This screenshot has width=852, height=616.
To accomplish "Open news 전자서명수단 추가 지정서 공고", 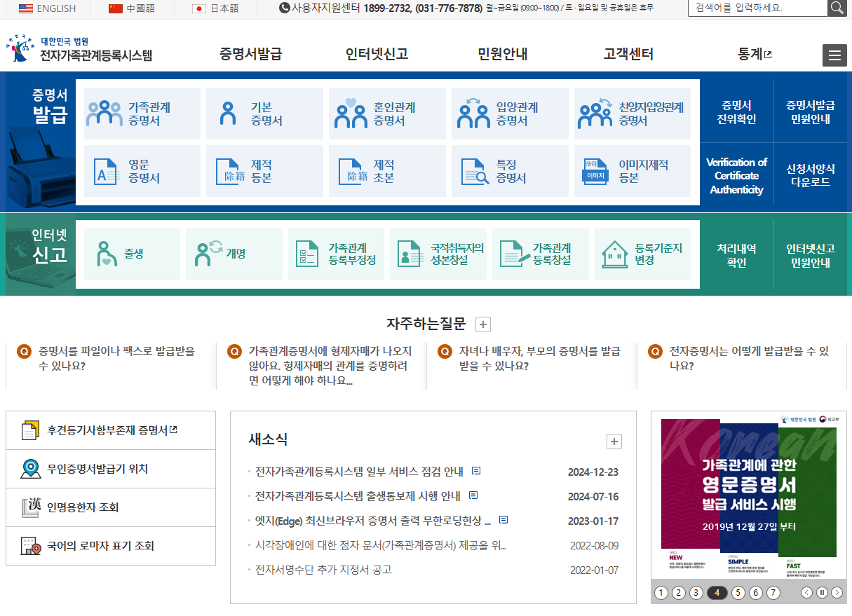I will tap(323, 570).
